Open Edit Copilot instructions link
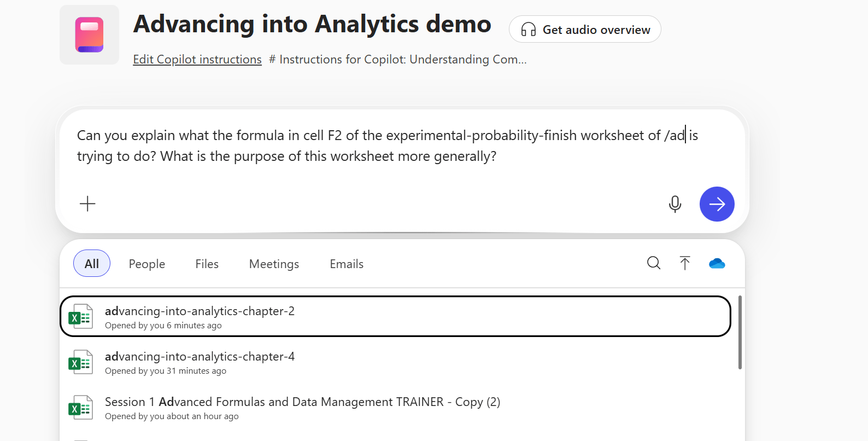Screen dimensions: 868x441 click(197, 59)
